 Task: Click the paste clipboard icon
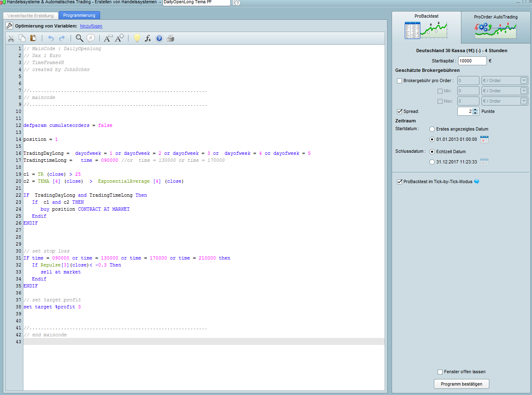point(33,38)
